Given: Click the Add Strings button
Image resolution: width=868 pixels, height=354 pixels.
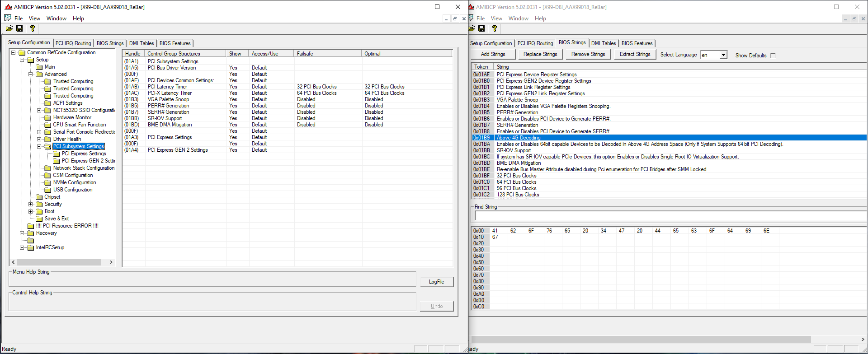Looking at the screenshot, I should (x=493, y=54).
